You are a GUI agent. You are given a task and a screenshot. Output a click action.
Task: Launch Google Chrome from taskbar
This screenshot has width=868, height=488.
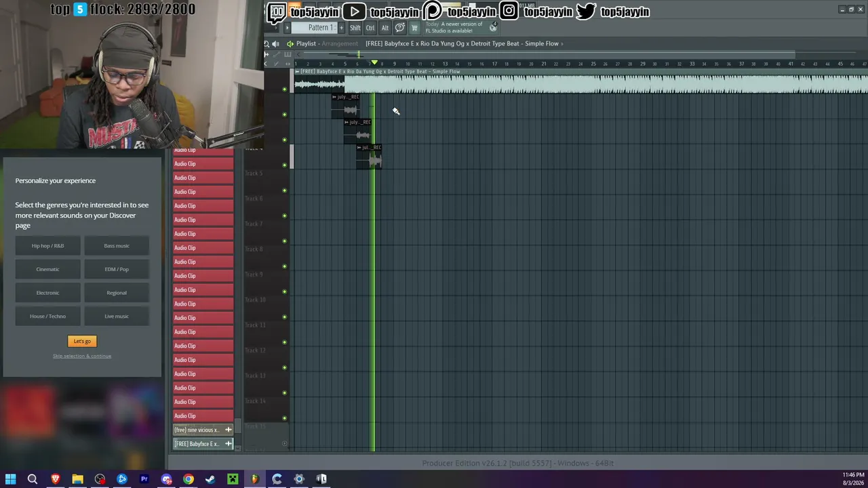coord(189,479)
